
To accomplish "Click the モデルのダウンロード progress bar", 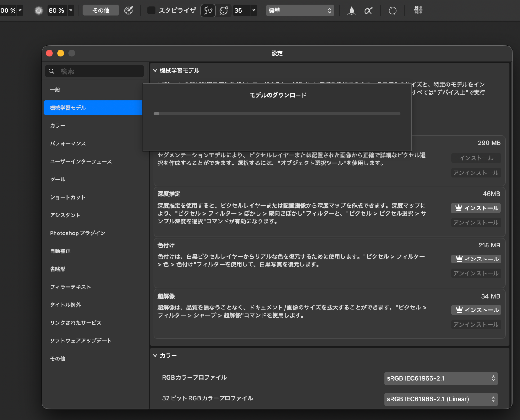I will point(277,114).
